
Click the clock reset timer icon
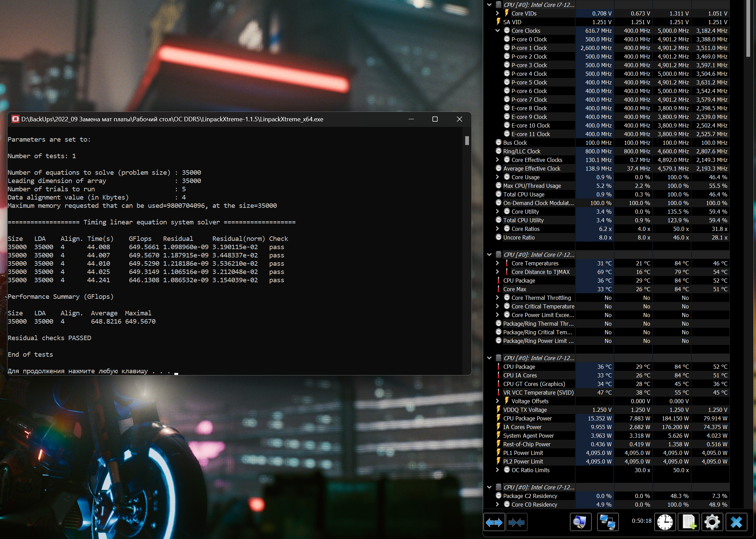point(665,522)
